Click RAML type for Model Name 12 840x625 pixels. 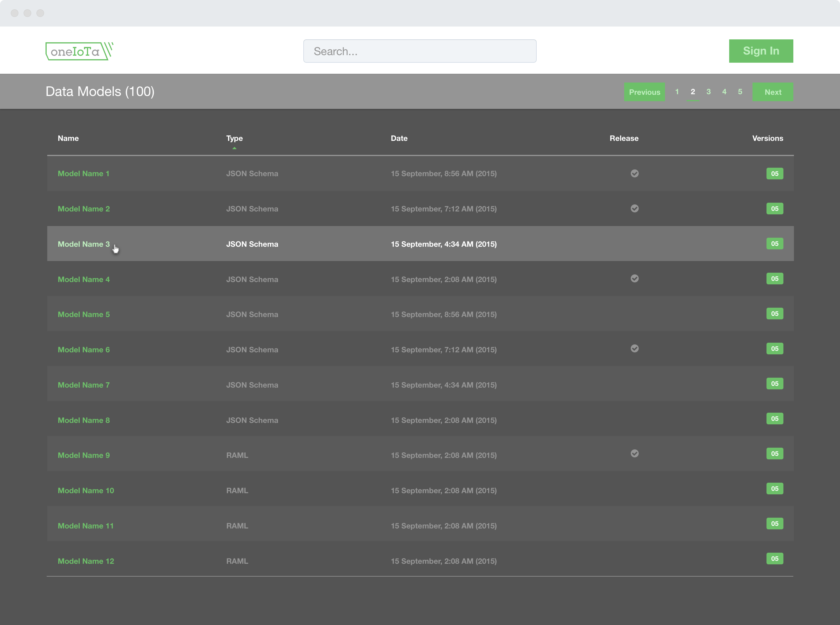[x=237, y=561]
